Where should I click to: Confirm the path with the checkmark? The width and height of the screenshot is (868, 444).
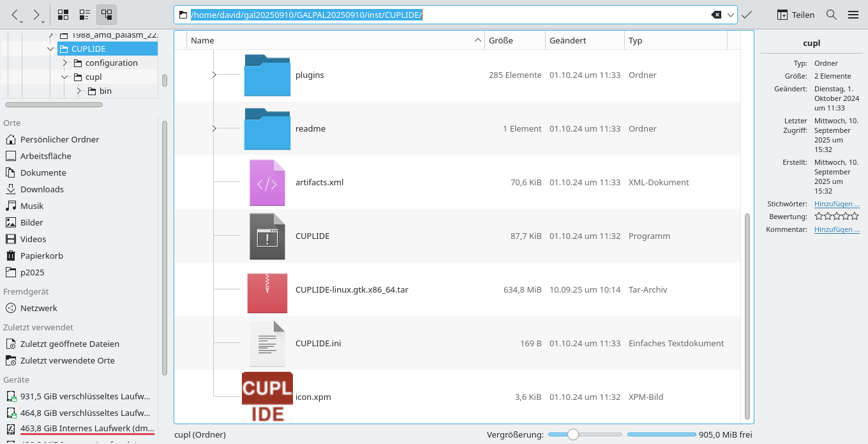pyautogui.click(x=747, y=13)
